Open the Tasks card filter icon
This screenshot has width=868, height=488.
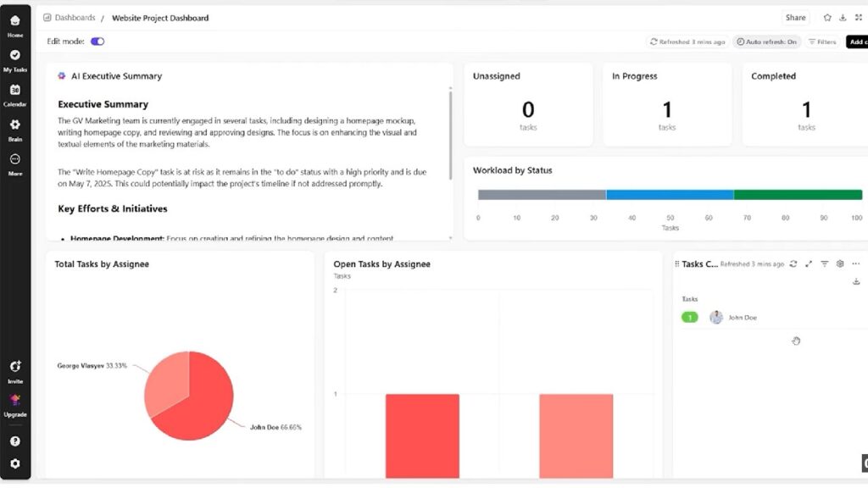(x=824, y=264)
